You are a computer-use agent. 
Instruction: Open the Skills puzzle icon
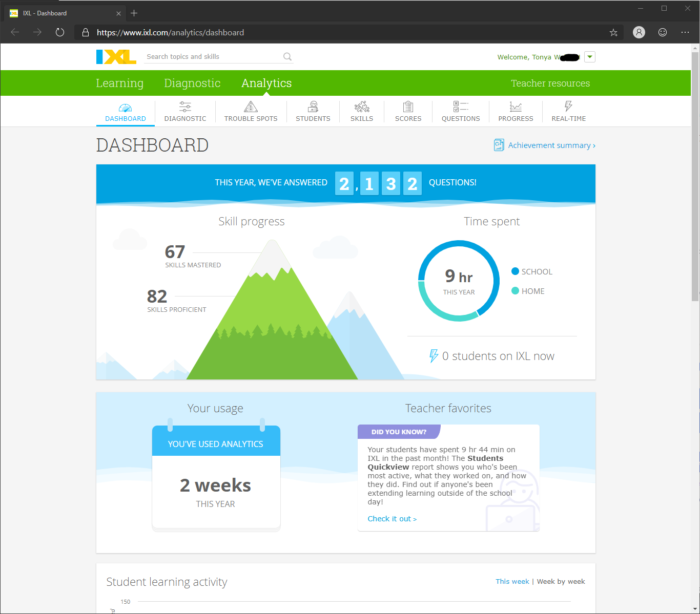(x=362, y=107)
